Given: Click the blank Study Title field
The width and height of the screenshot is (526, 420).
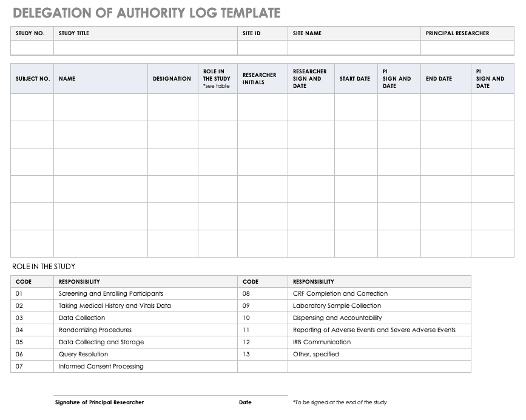Looking at the screenshot, I should pyautogui.click(x=145, y=48).
